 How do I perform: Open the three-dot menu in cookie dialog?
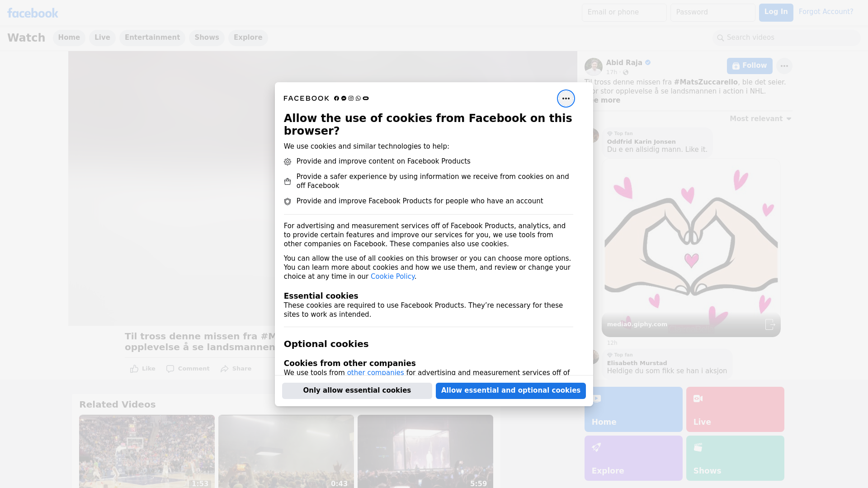pos(566,99)
